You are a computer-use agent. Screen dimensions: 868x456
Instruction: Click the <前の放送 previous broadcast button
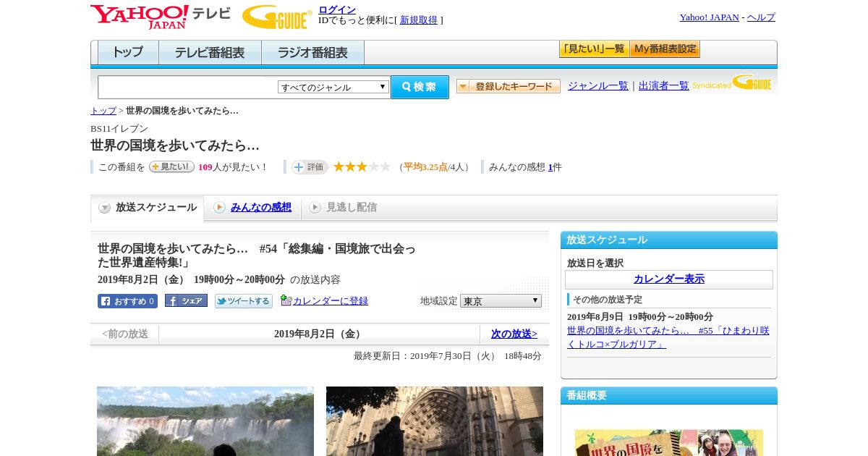pyautogui.click(x=125, y=334)
